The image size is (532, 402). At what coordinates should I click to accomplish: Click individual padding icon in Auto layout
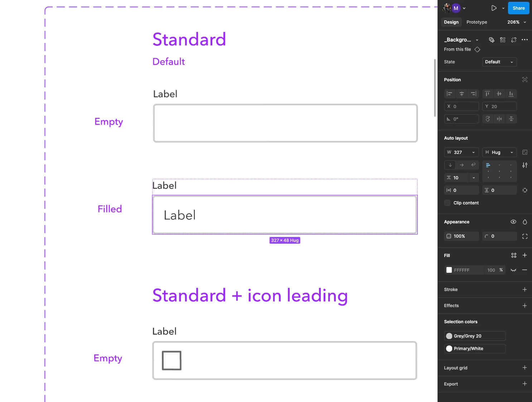coord(525,190)
